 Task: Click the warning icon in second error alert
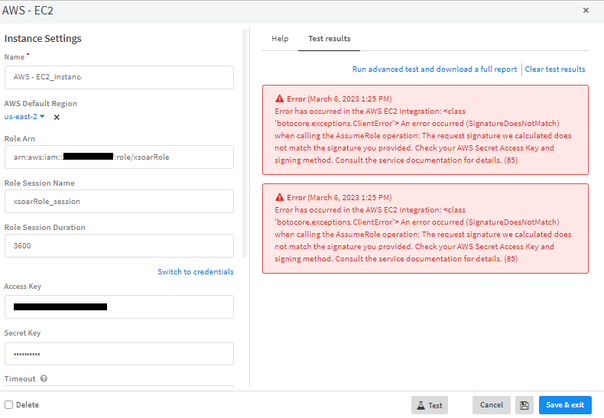[x=278, y=197]
